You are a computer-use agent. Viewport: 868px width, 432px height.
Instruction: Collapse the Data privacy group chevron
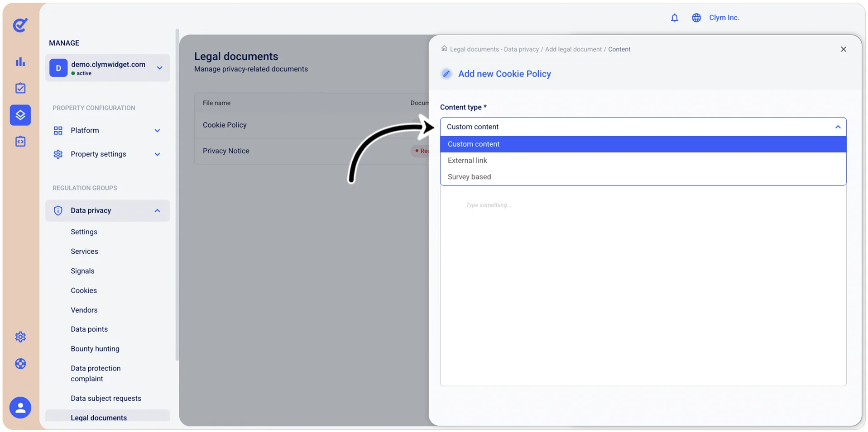(x=158, y=210)
